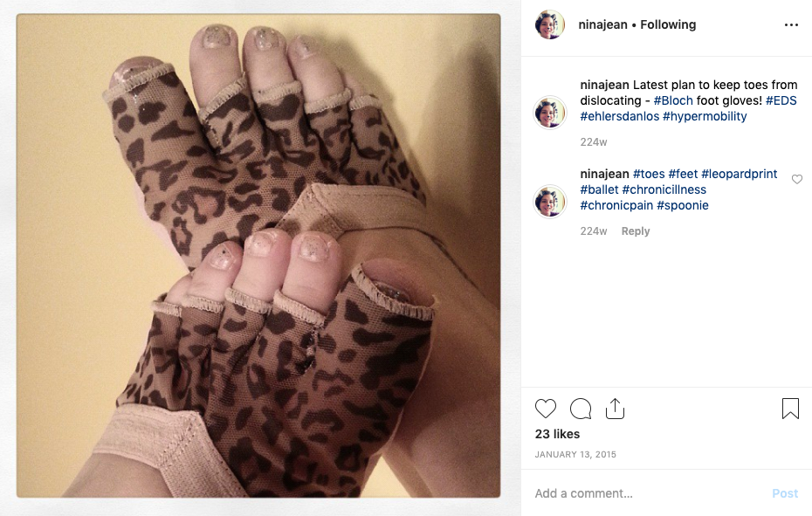Share the post using the share icon
Image resolution: width=812 pixels, height=516 pixels.
[615, 409]
